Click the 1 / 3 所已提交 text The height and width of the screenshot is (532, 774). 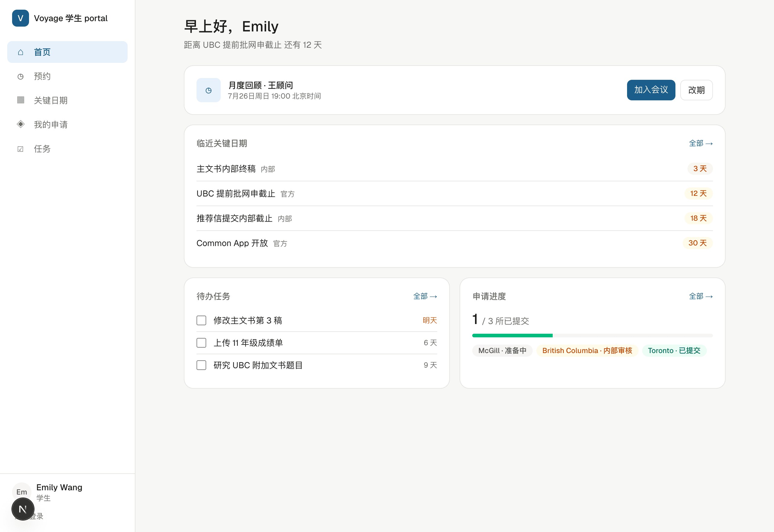click(500, 320)
